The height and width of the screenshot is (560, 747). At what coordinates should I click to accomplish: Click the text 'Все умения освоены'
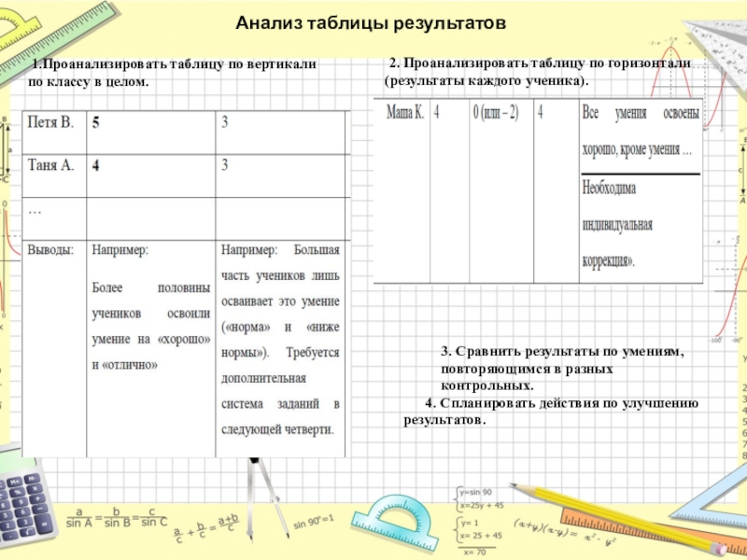[641, 113]
